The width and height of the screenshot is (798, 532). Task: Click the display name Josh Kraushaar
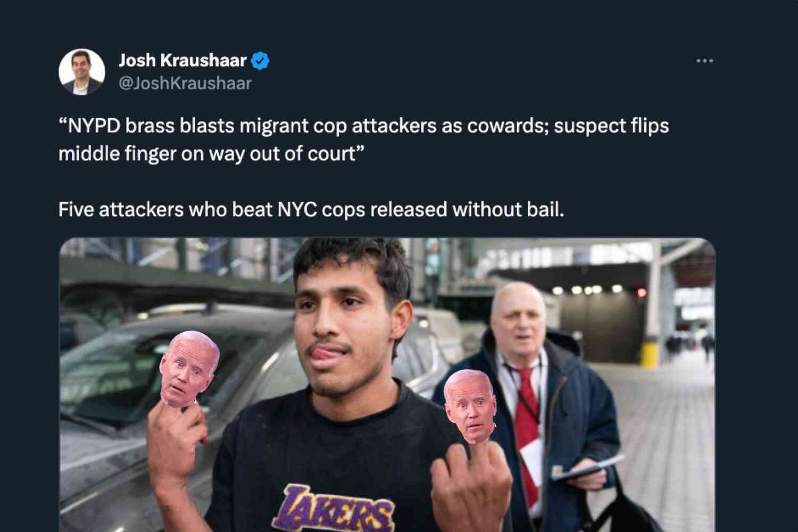[182, 61]
